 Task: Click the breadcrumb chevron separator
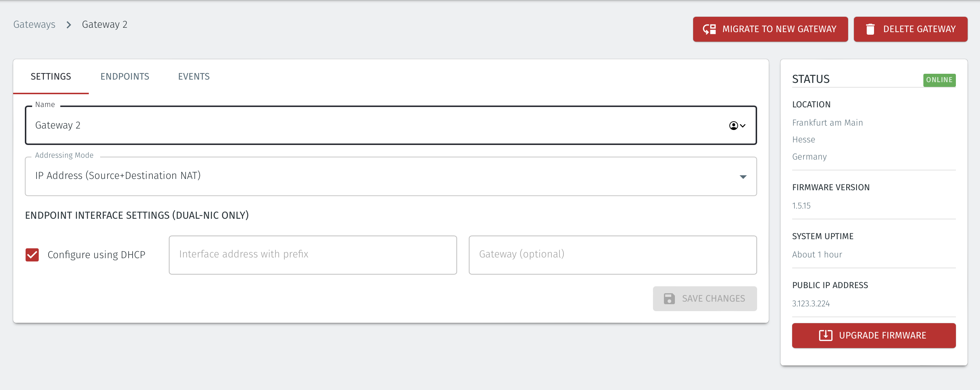point(69,25)
